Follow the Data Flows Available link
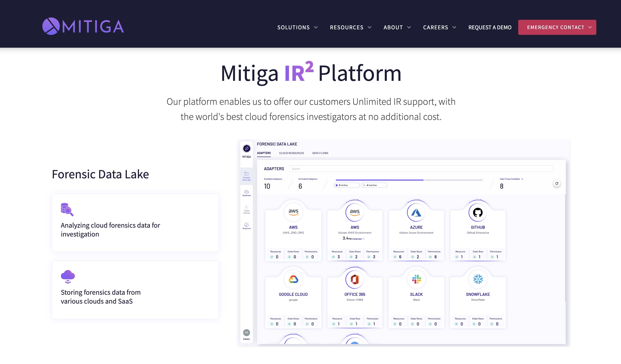 [x=511, y=179]
